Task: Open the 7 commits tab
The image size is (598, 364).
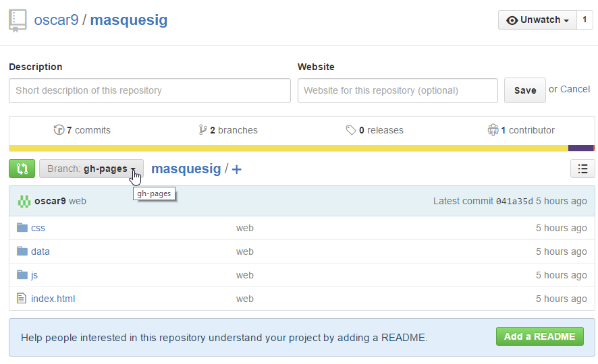Action: click(x=82, y=130)
